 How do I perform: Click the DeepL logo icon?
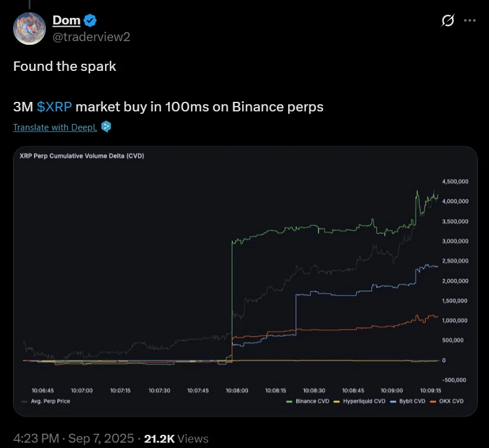(x=106, y=127)
